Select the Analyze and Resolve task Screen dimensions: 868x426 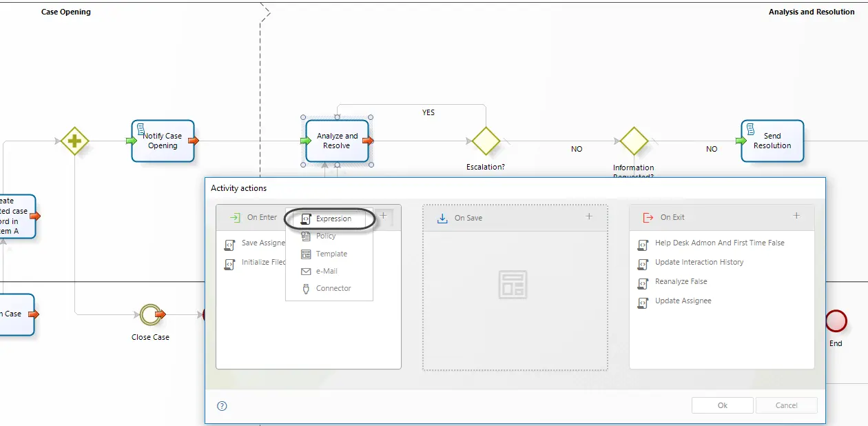pos(337,141)
